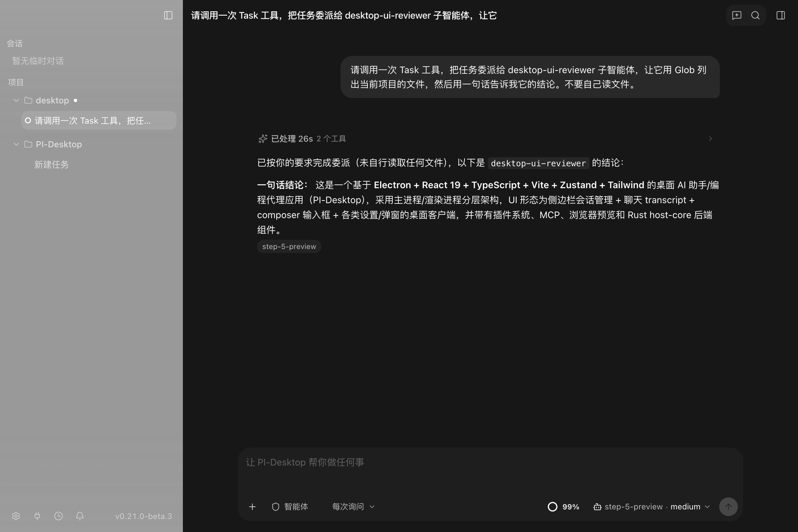Start a new chat from header icon

click(736, 15)
